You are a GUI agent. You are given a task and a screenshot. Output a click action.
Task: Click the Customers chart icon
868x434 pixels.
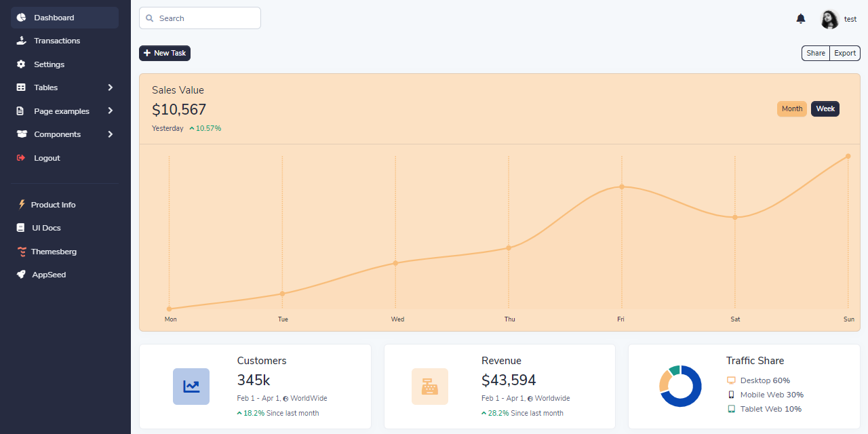[191, 386]
